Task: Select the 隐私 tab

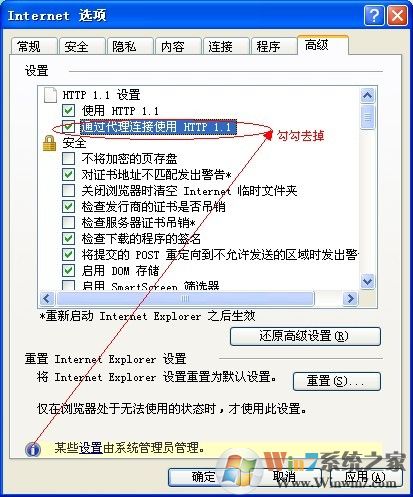Action: tap(130, 46)
